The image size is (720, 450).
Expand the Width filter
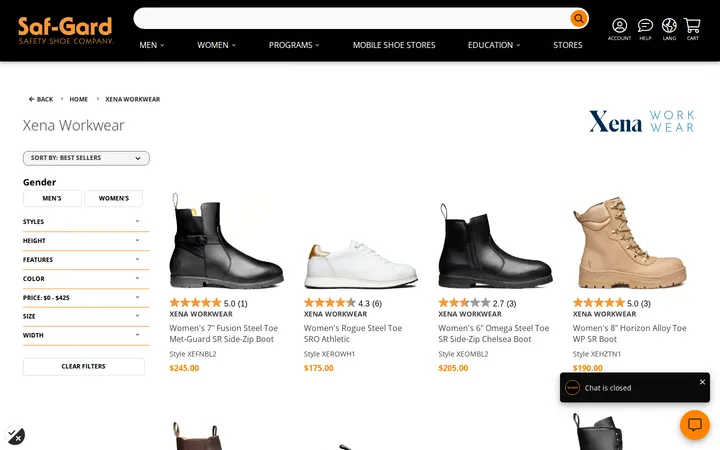[x=86, y=335]
